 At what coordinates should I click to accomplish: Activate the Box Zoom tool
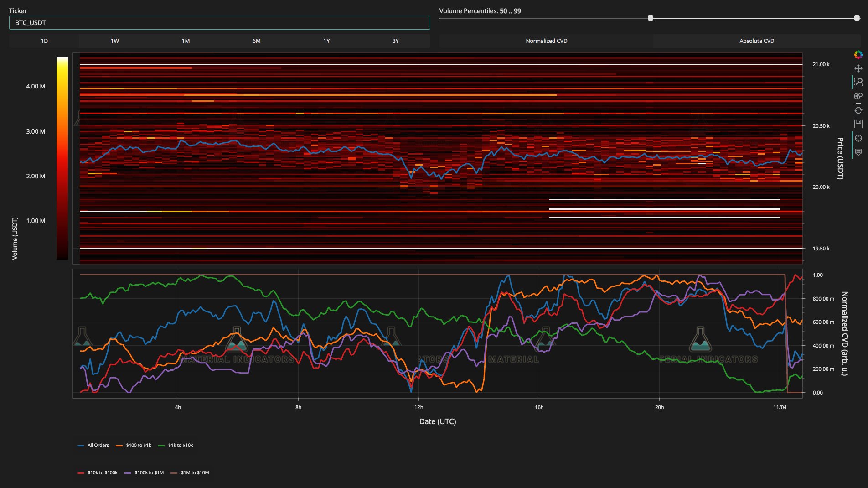point(858,82)
